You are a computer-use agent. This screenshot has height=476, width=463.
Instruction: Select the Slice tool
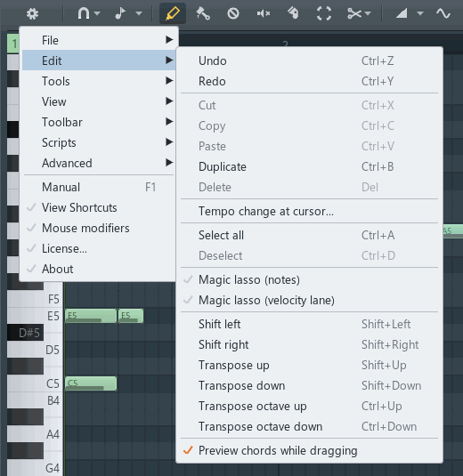point(294,13)
